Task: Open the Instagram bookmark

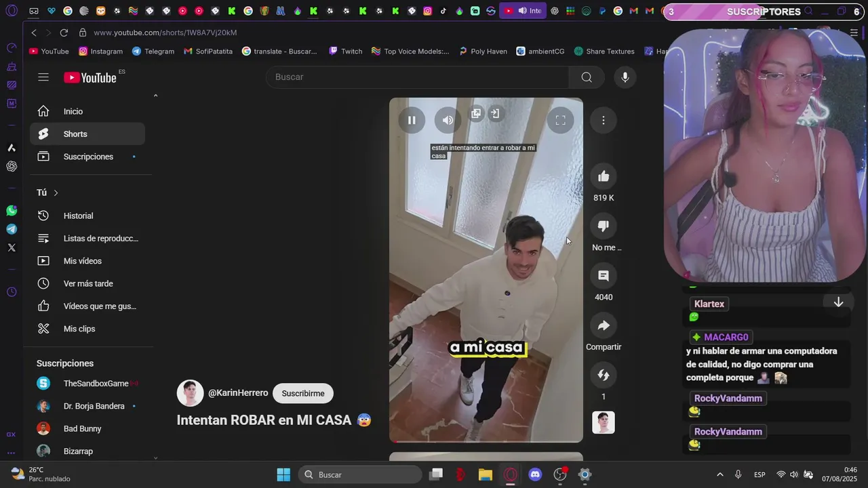Action: [100, 52]
